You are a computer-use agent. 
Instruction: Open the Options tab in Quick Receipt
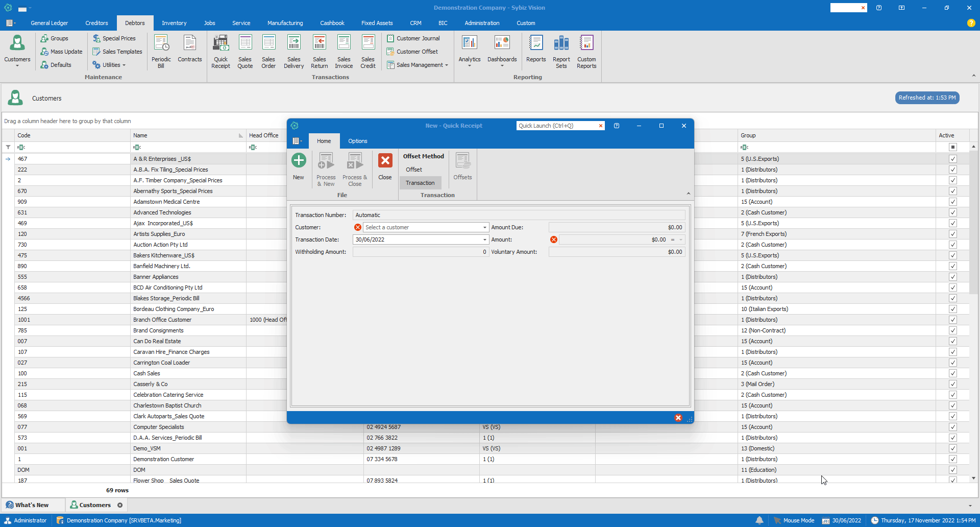point(357,141)
